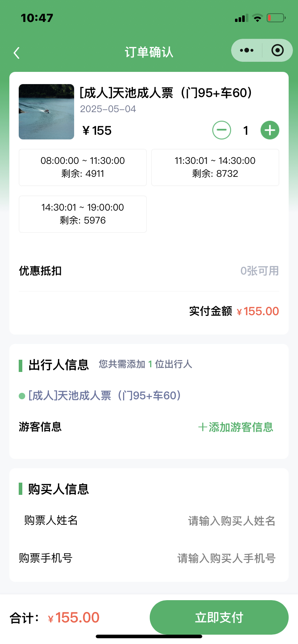
Task: Tap the cellular signal bars icon
Action: (241, 18)
